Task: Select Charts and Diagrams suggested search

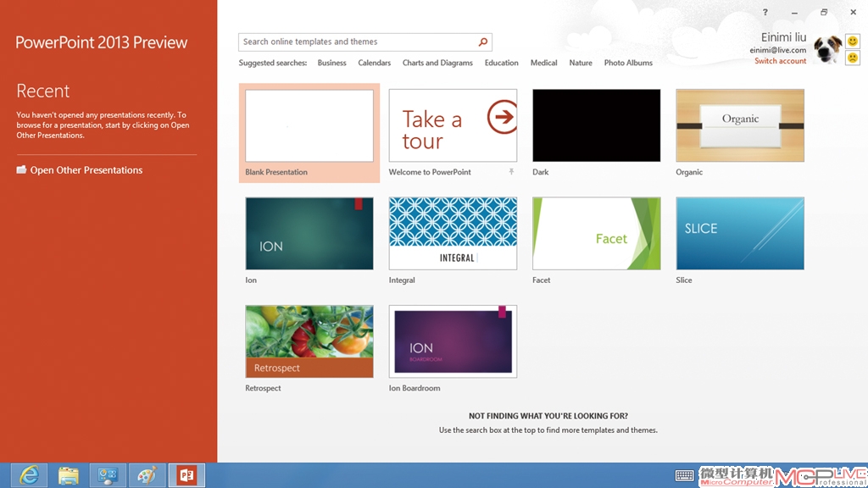Action: (x=437, y=63)
